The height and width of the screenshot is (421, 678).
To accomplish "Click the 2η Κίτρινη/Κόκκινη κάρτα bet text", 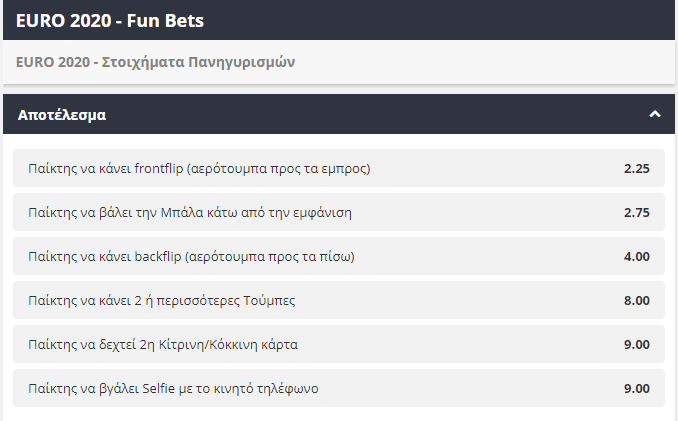I will coord(163,344).
